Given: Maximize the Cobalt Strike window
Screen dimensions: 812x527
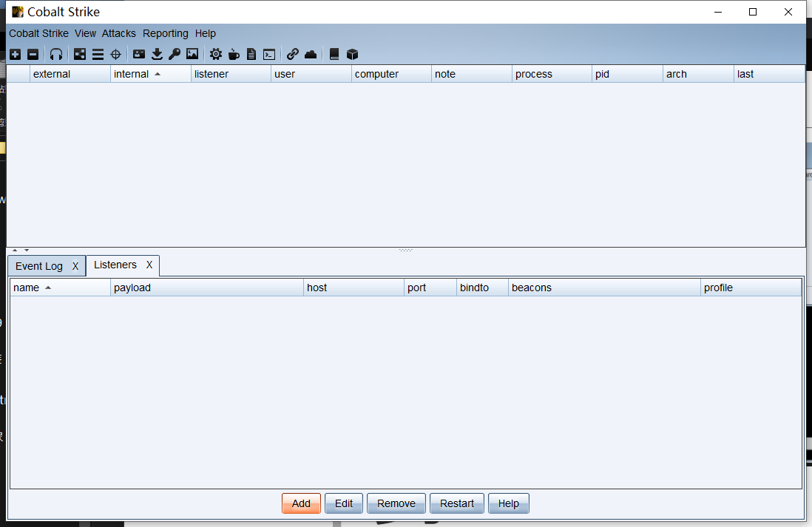Looking at the screenshot, I should 753,12.
